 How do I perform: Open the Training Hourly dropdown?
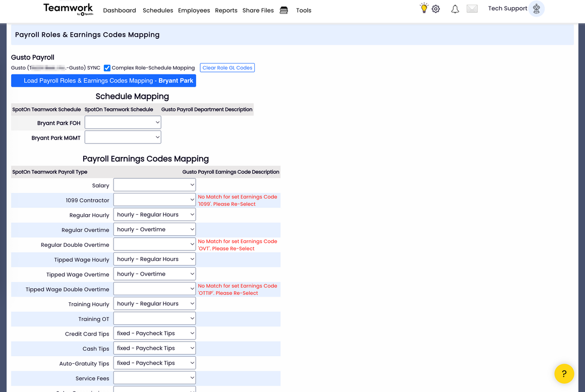(154, 304)
